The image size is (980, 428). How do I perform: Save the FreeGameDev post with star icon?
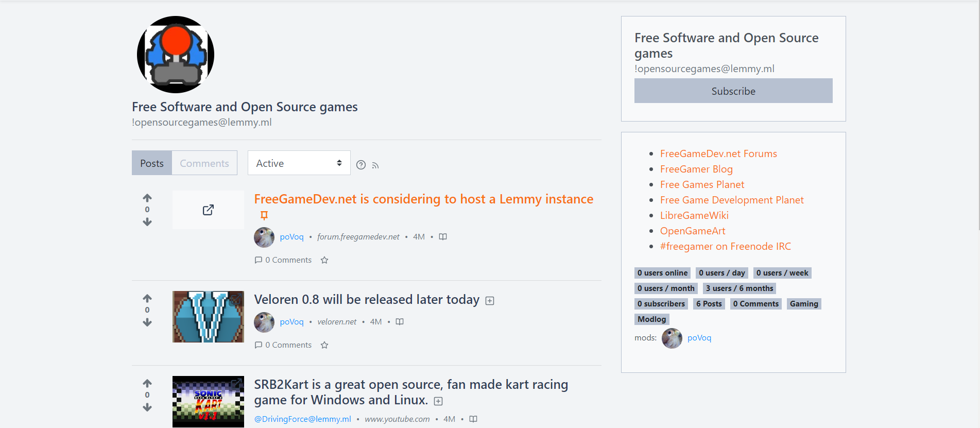point(324,260)
